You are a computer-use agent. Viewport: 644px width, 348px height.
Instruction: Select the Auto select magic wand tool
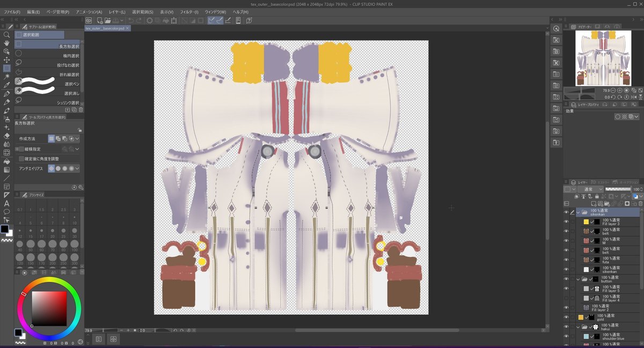(x=6, y=77)
